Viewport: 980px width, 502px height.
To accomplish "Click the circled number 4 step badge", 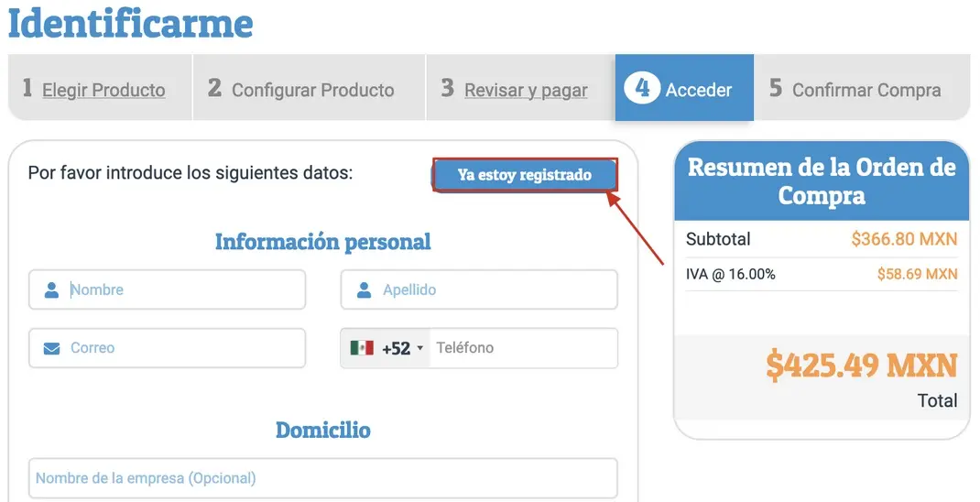I will tap(642, 89).
